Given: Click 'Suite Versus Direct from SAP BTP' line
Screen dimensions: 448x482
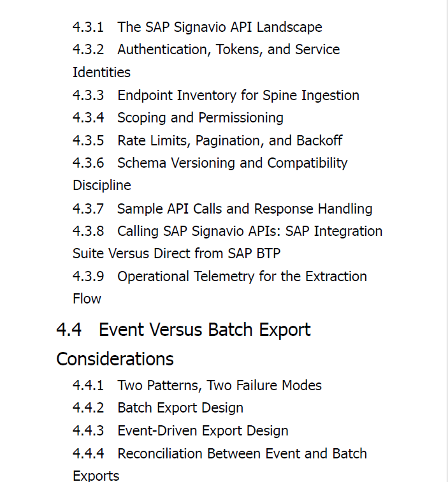Looking at the screenshot, I should pos(177,254).
